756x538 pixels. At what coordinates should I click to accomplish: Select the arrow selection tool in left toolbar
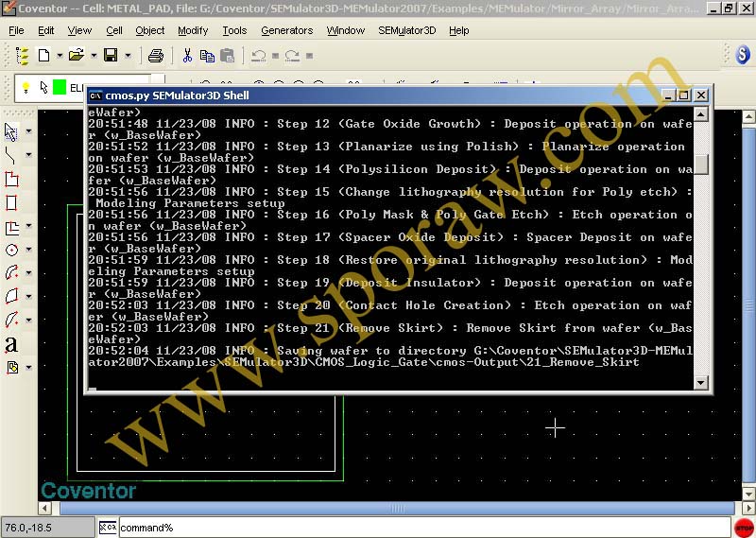[11, 130]
